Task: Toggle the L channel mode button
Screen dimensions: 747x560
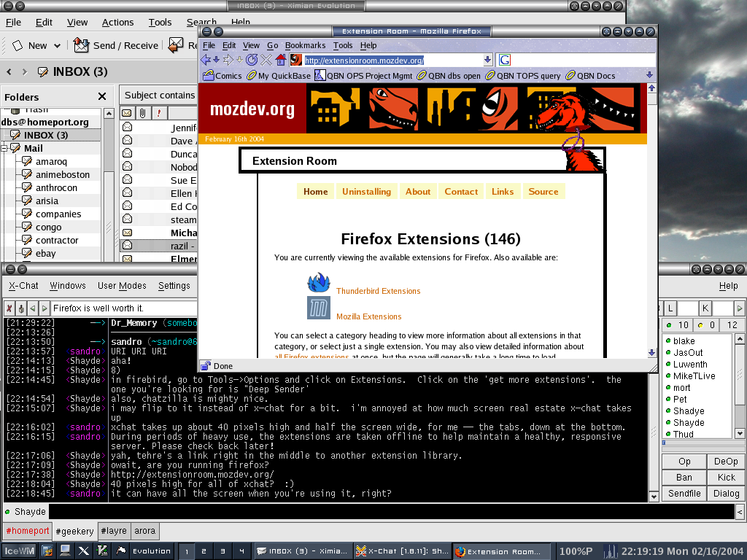Action: 670,308
